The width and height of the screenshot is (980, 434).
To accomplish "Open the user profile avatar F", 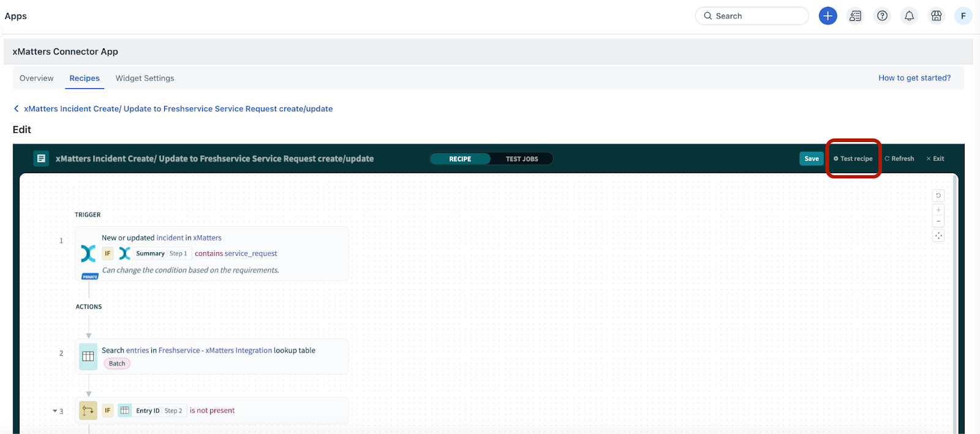I will pos(963,16).
